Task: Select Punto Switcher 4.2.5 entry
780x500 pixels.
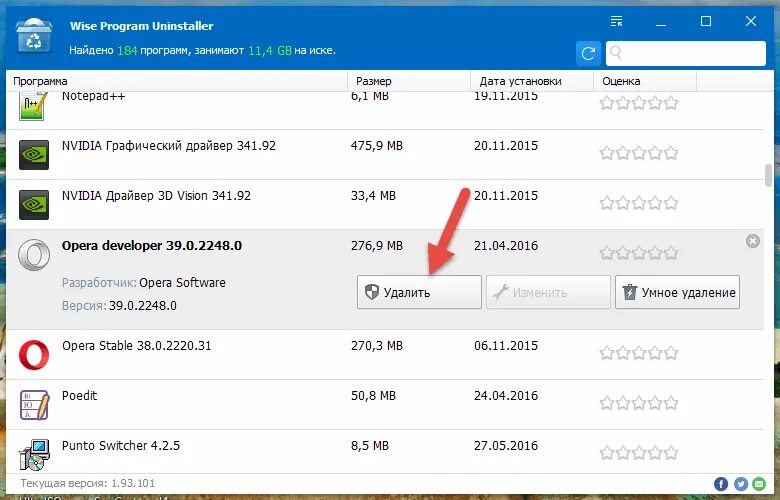Action: click(x=121, y=446)
